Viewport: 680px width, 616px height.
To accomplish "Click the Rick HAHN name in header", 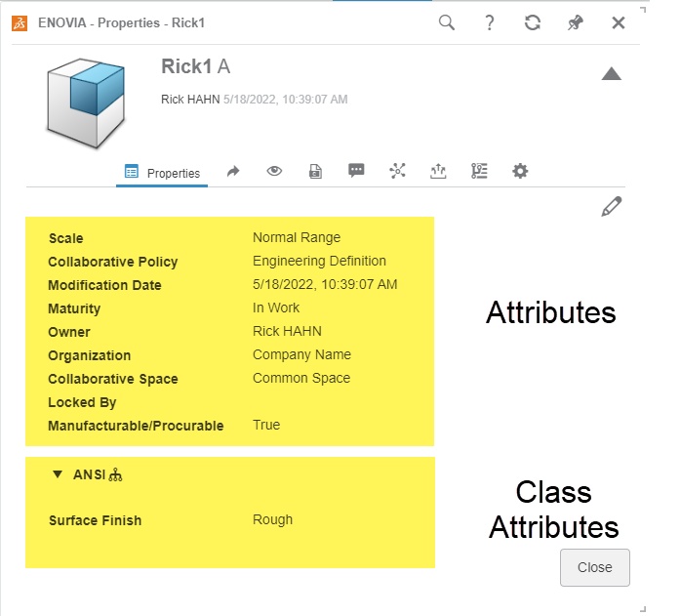I will pyautogui.click(x=190, y=100).
